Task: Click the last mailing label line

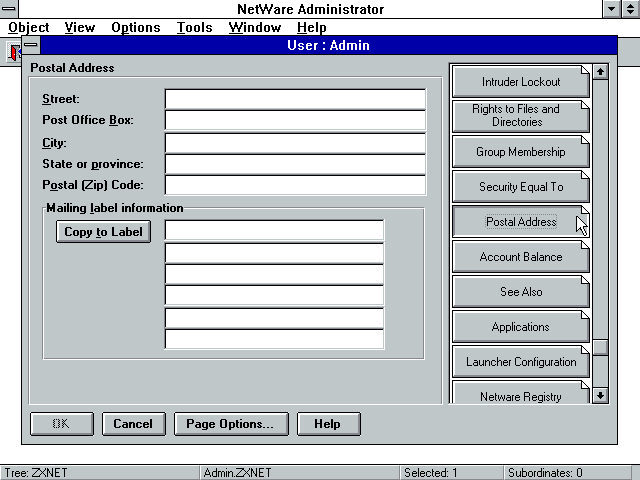Action: click(x=274, y=339)
